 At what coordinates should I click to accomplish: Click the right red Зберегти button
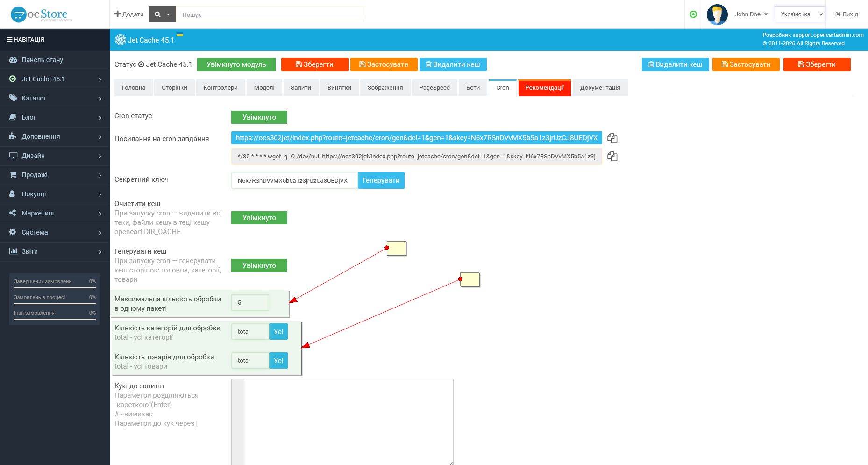[817, 64]
